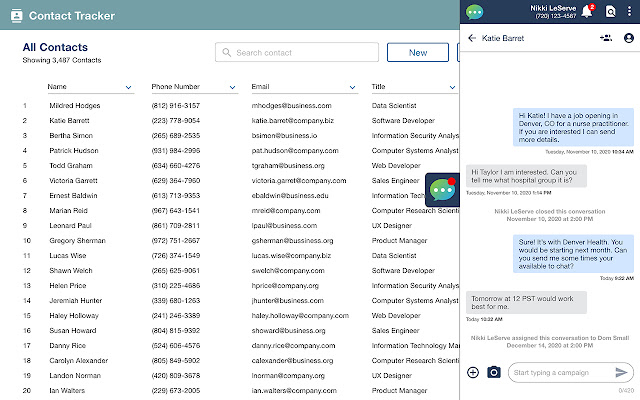Select Katie Barret in contacts list
Image resolution: width=640 pixels, height=400 pixels.
(69, 119)
